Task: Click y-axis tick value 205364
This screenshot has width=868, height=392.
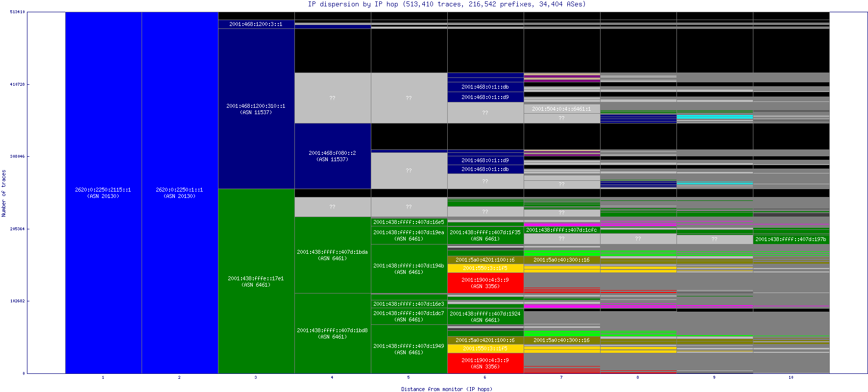Action: point(17,229)
